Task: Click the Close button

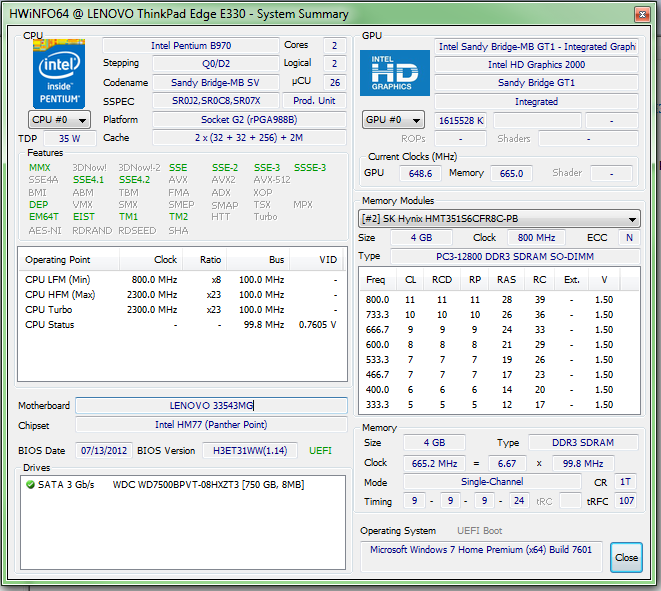Action: pyautogui.click(x=626, y=557)
